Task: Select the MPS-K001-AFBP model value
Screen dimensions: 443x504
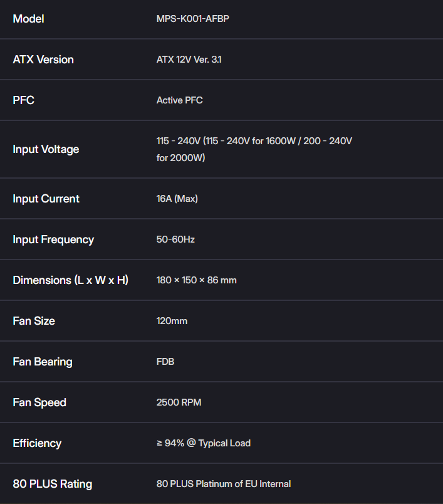Action: (x=193, y=19)
